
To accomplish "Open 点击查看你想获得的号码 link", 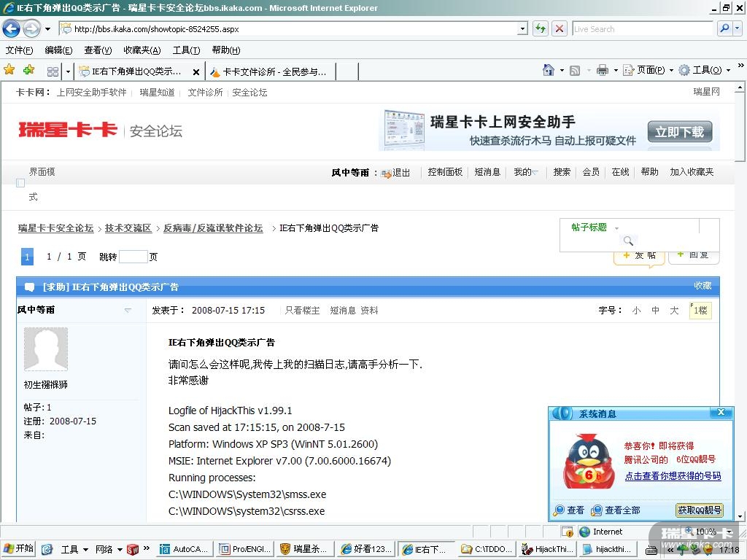I will [673, 476].
